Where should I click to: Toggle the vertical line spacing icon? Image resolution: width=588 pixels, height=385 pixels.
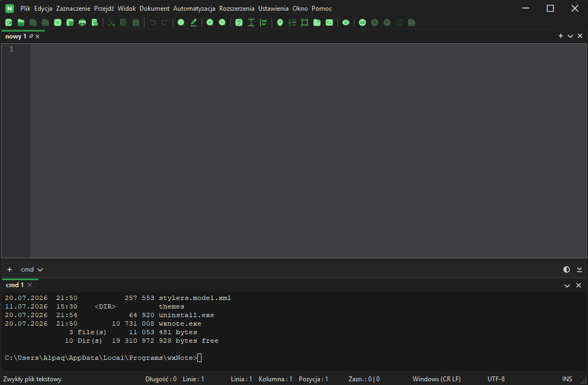coord(251,22)
